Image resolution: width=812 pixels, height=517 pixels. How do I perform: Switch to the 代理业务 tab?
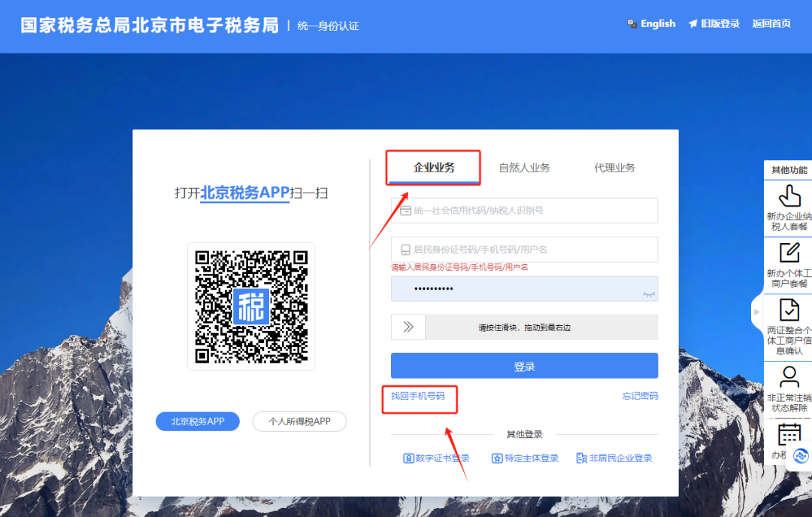(x=614, y=168)
